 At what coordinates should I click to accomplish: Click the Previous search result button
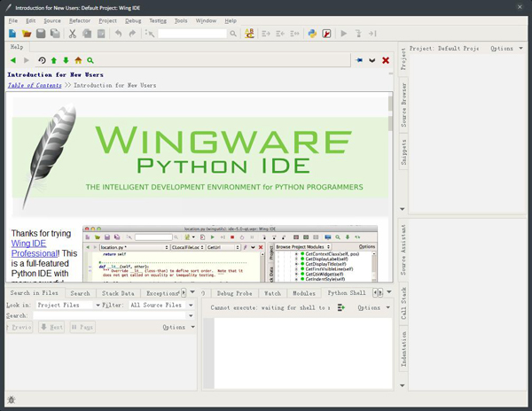tap(20, 327)
